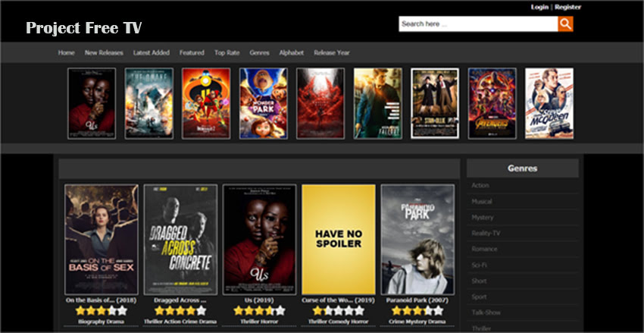Click Thriller Comedy Horror genre text
This screenshot has height=333, width=644.
click(339, 322)
